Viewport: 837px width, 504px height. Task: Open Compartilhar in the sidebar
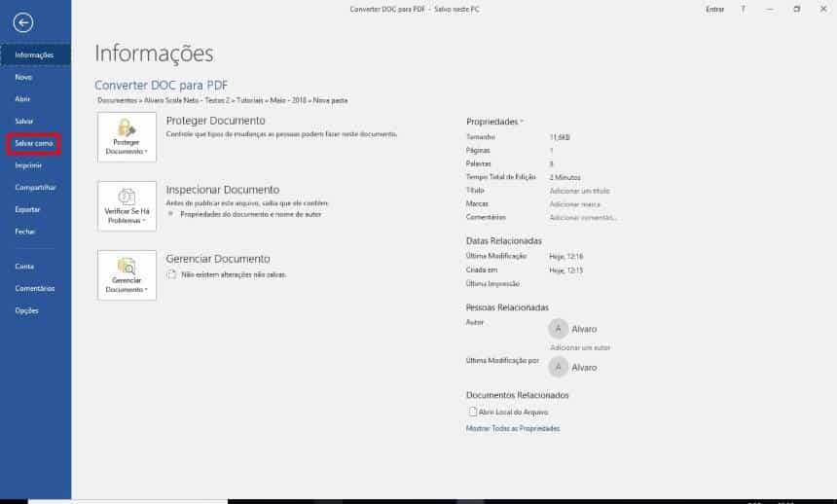pyautogui.click(x=35, y=187)
